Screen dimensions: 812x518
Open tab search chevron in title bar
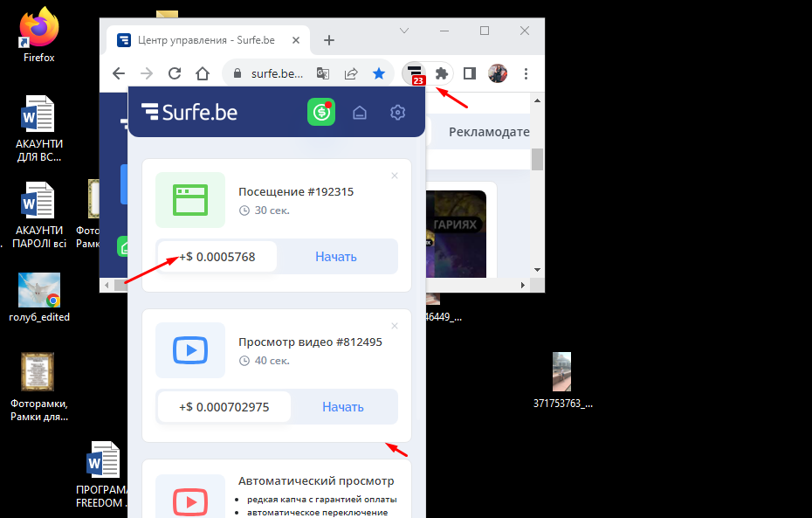(404, 31)
